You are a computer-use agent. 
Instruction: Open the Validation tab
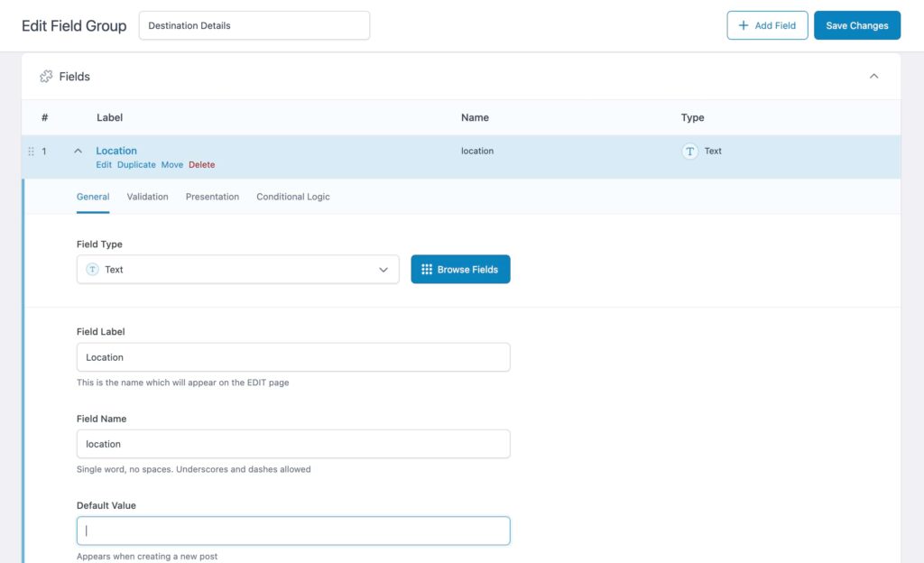[x=147, y=197]
